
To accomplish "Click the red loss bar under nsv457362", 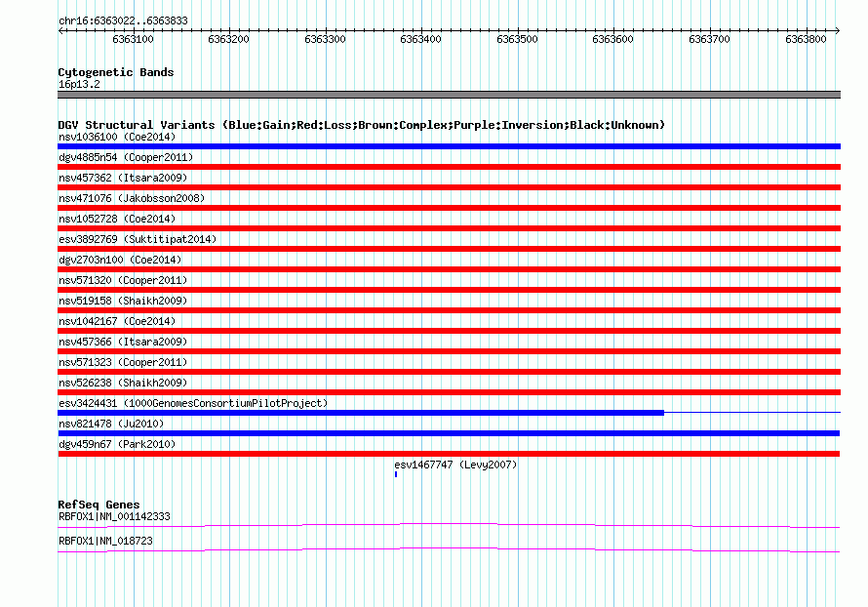I will pyautogui.click(x=449, y=187).
